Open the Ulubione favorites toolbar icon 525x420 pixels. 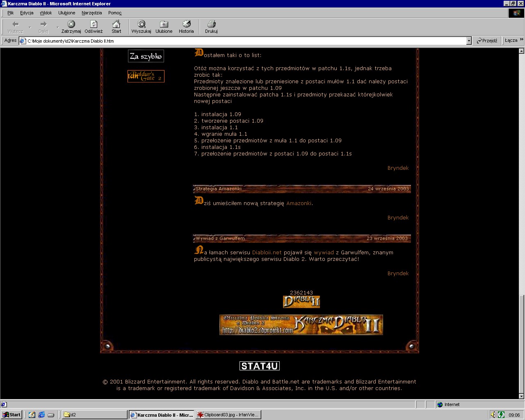pos(164,26)
